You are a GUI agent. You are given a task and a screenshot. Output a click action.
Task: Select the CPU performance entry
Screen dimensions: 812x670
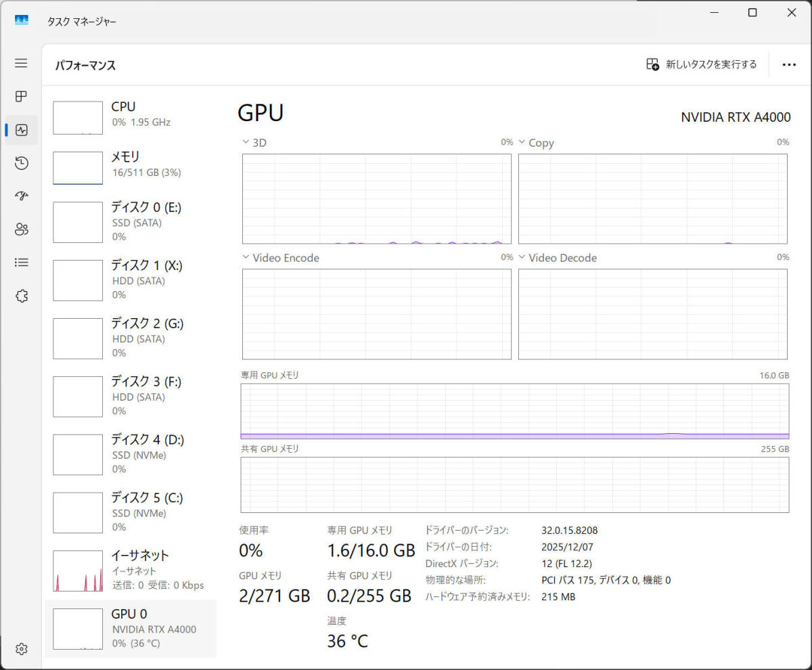coord(131,117)
